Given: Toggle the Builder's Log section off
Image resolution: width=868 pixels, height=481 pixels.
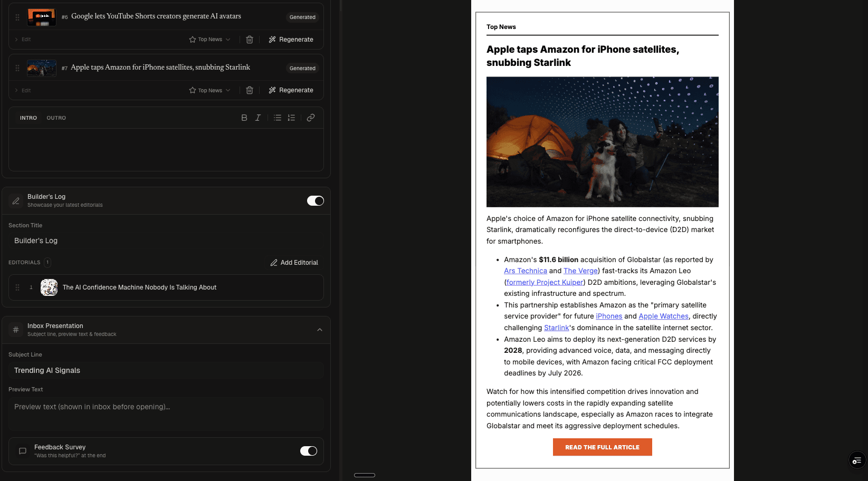Looking at the screenshot, I should click(x=315, y=200).
